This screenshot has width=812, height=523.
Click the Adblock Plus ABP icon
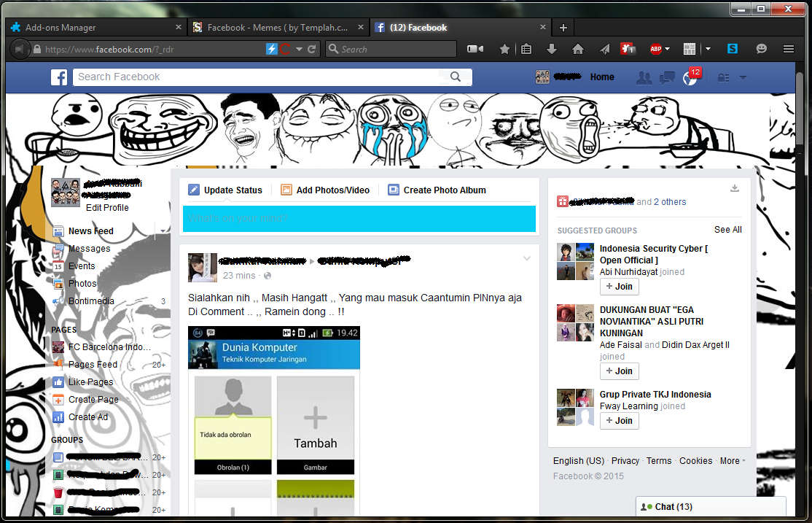[x=655, y=50]
